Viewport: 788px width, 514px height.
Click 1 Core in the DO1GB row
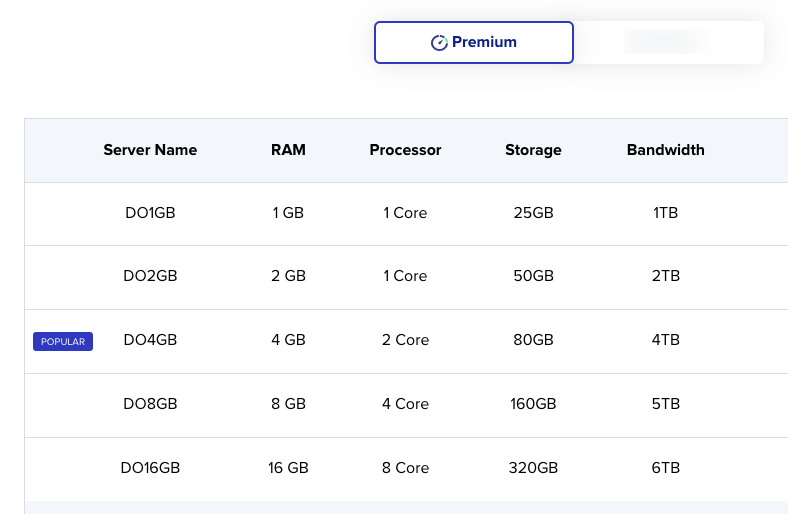(406, 213)
